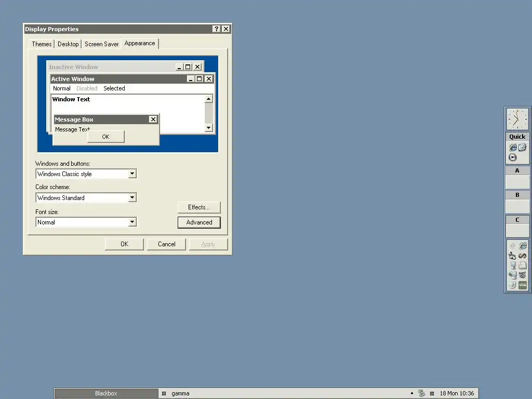Click the raccoon face icon in the dock tray
The height and width of the screenshot is (399, 532).
click(523, 275)
